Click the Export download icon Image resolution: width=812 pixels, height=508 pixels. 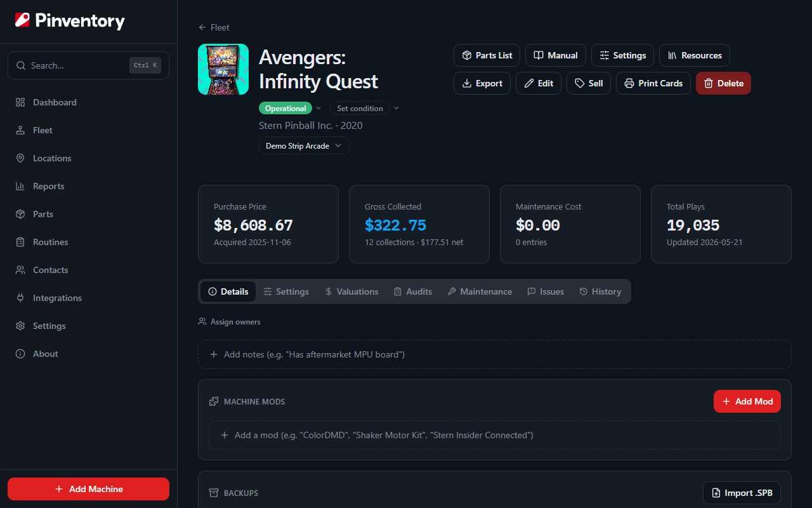(467, 83)
